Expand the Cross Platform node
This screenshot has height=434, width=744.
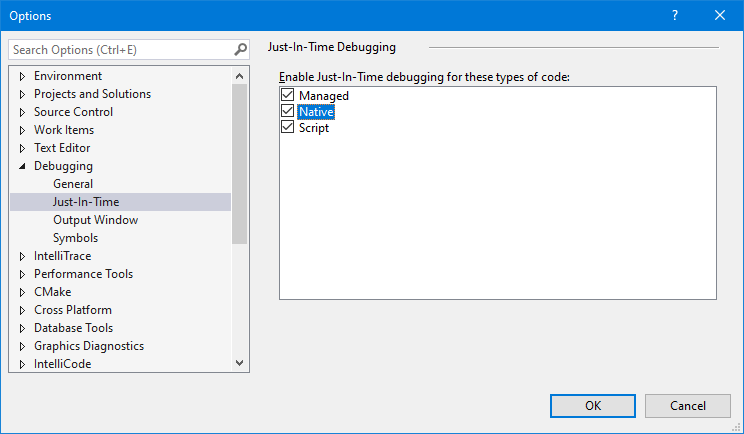point(22,311)
